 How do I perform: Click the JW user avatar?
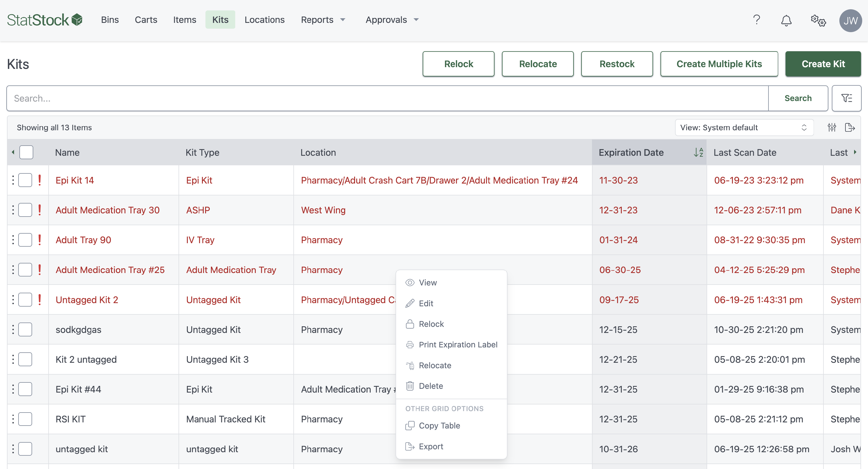[x=850, y=21]
